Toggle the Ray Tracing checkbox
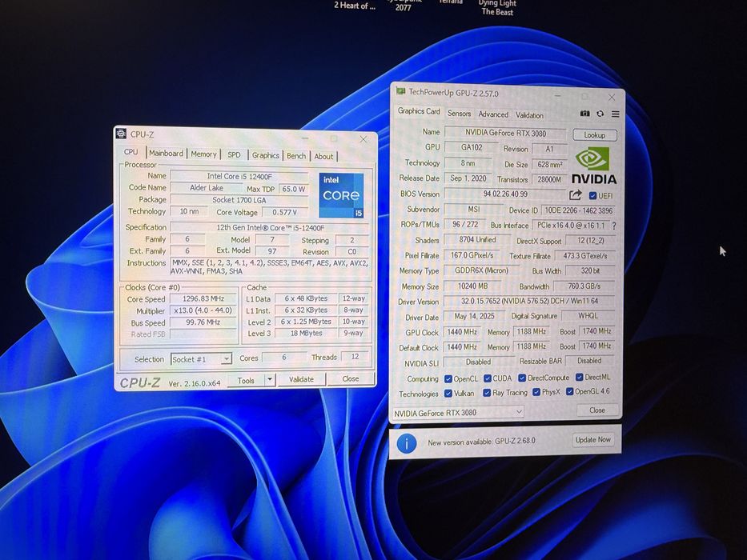747x560 pixels. (x=487, y=393)
